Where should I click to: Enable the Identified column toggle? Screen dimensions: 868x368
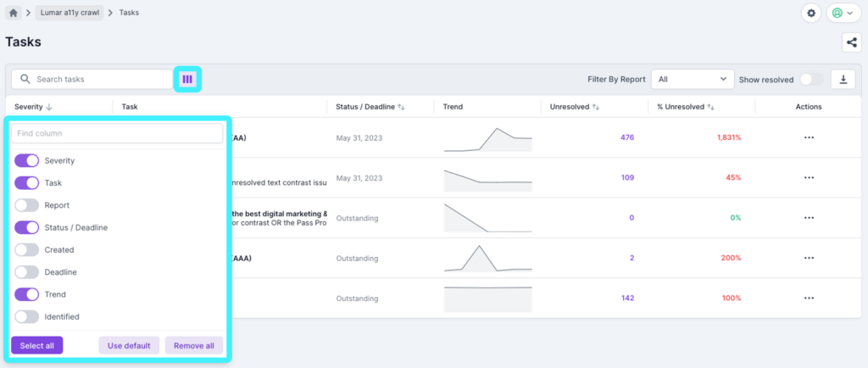(x=26, y=316)
